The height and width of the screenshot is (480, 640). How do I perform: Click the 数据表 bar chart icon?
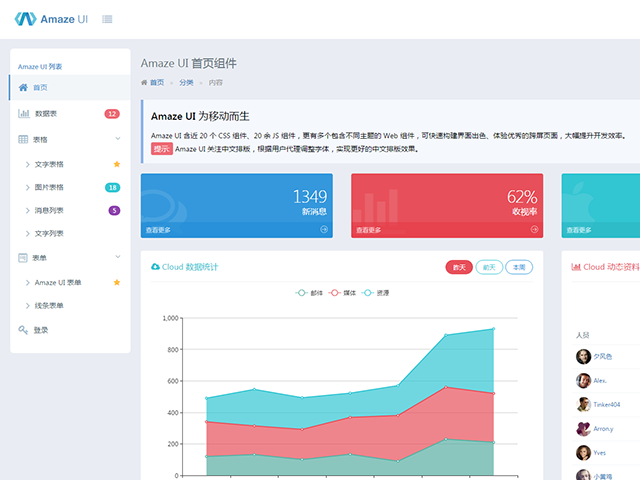[24, 113]
